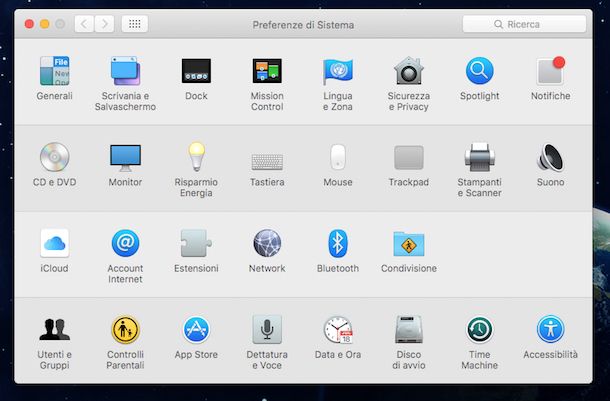610x401 pixels.
Task: Click the show all grid button
Action: click(135, 24)
